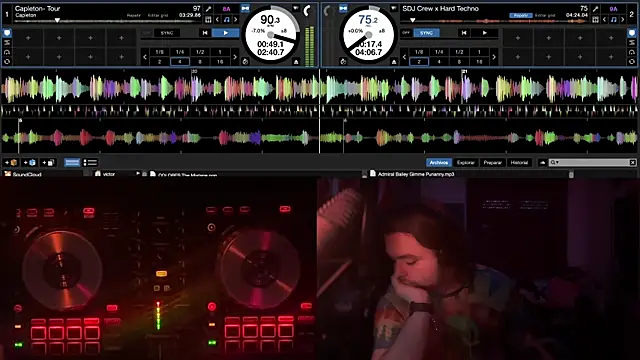The image size is (640, 360).
Task: Set a 1/8-beat auto loop on deck 1
Action: pyautogui.click(x=159, y=52)
